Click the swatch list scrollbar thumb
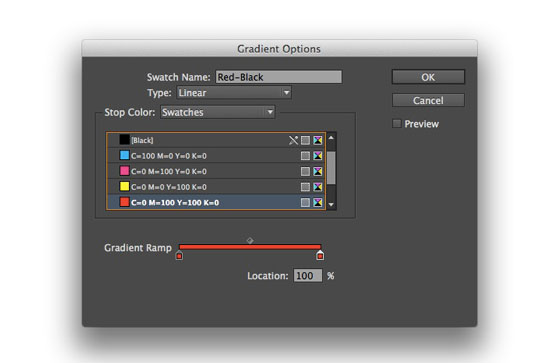This screenshot has height=363, width=550. click(x=331, y=168)
